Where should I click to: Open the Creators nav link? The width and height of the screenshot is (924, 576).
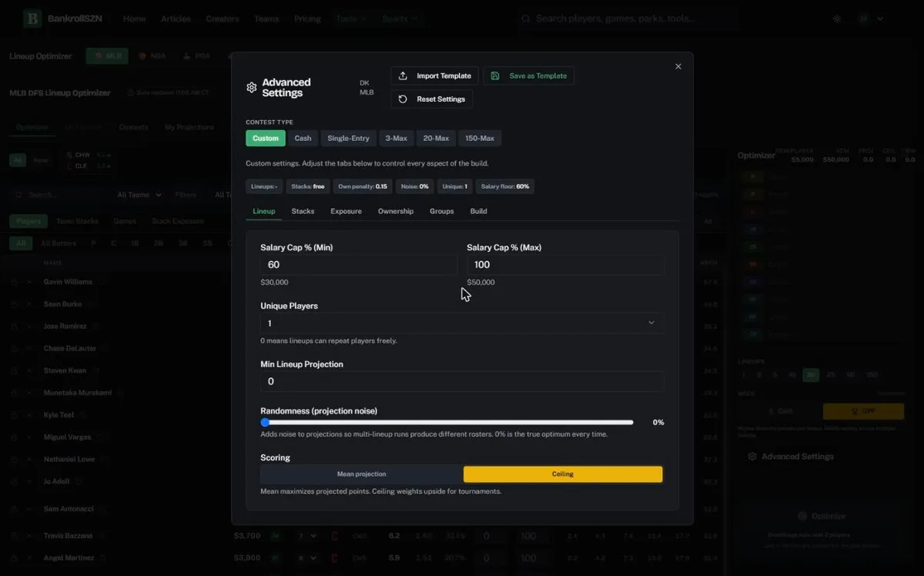(x=223, y=18)
